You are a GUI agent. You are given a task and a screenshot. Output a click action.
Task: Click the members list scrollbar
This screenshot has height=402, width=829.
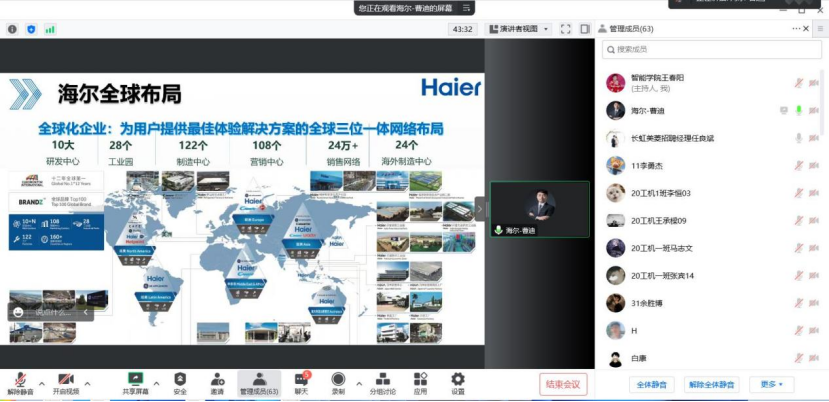822,103
